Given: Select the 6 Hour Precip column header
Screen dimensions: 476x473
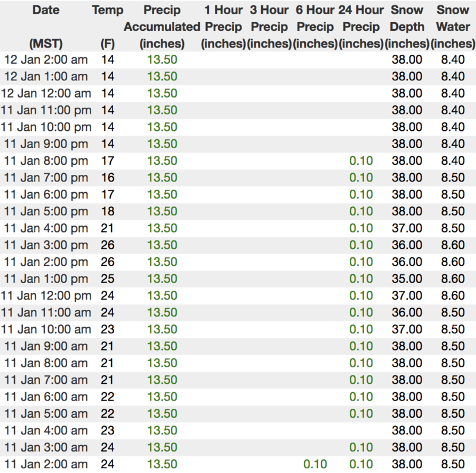Looking at the screenshot, I should (315, 27).
